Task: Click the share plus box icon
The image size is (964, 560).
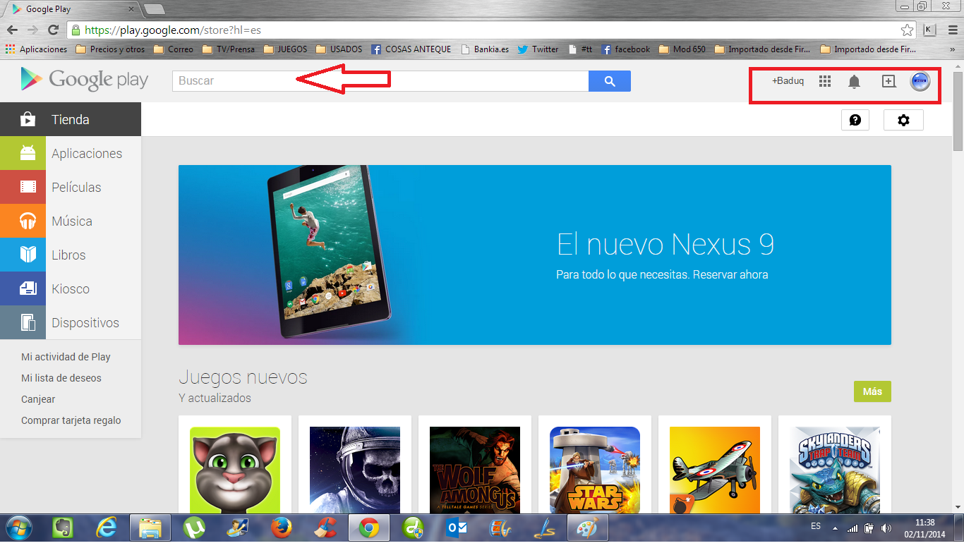Action: tap(888, 81)
